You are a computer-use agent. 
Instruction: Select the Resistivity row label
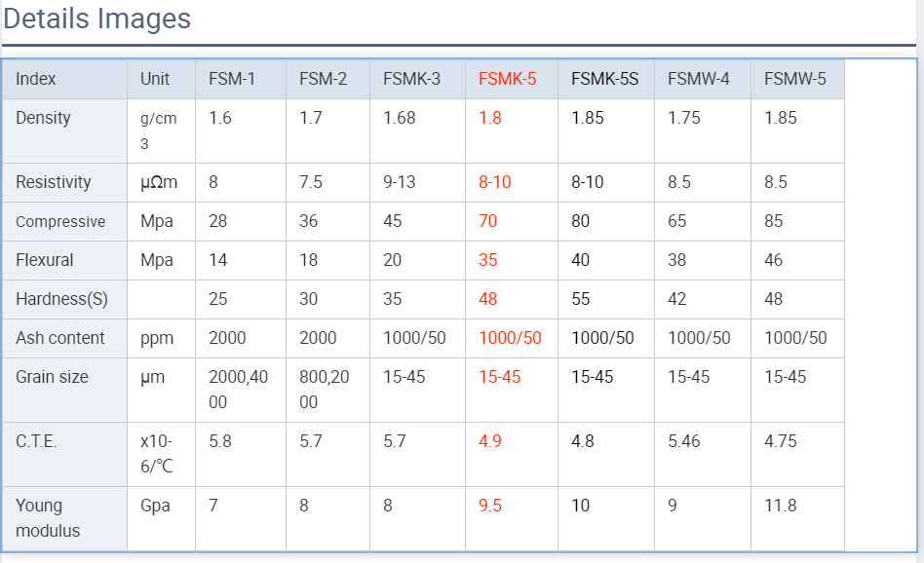click(x=53, y=182)
